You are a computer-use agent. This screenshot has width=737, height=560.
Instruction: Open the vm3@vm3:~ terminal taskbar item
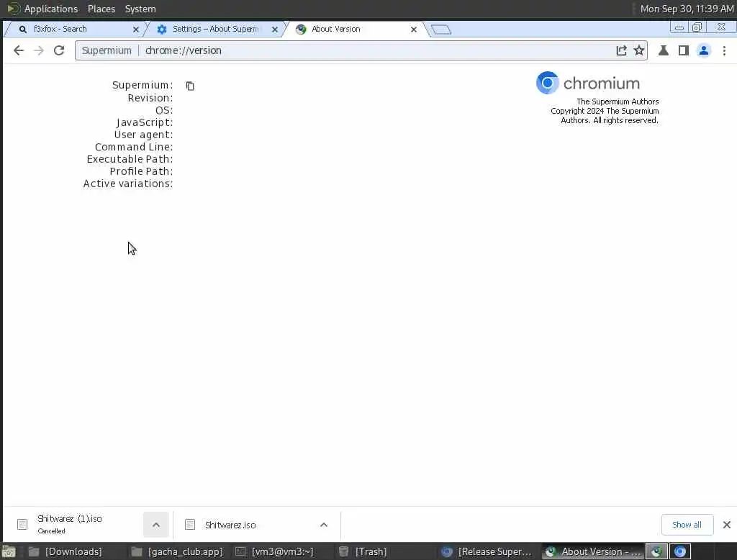(274, 551)
